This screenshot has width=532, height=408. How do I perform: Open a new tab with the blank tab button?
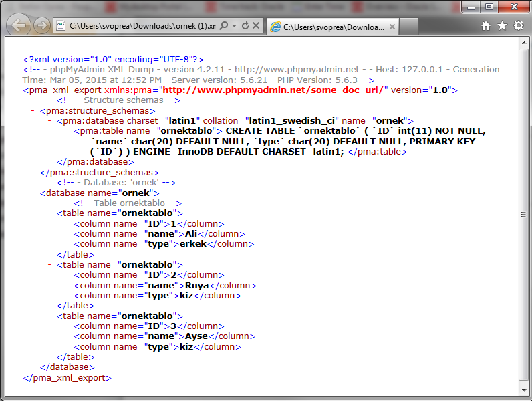(x=408, y=27)
